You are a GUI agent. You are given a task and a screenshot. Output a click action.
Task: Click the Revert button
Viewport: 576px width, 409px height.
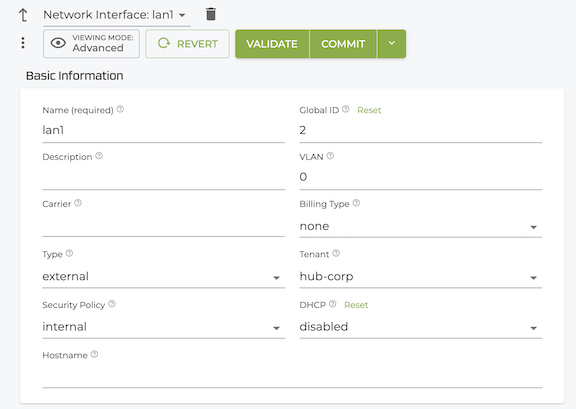coord(187,44)
